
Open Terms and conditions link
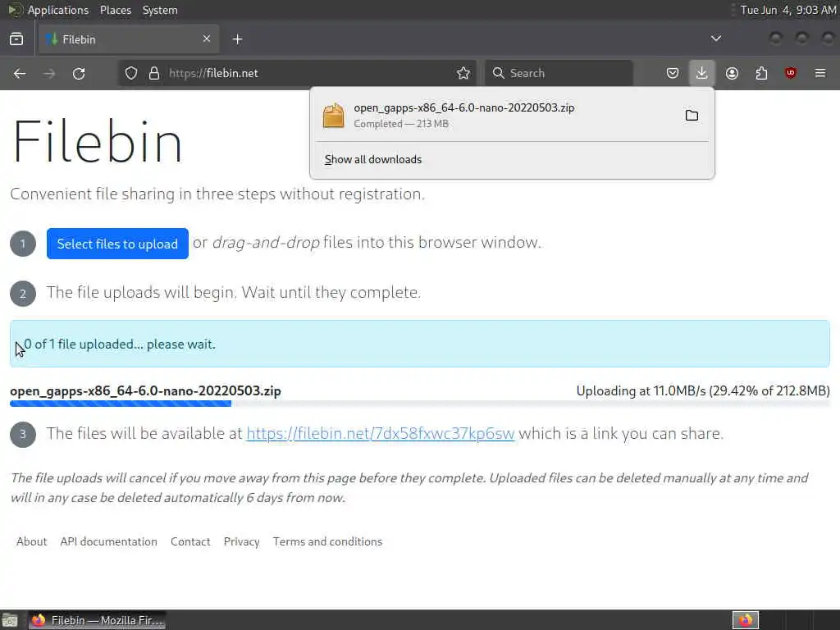pyautogui.click(x=327, y=541)
